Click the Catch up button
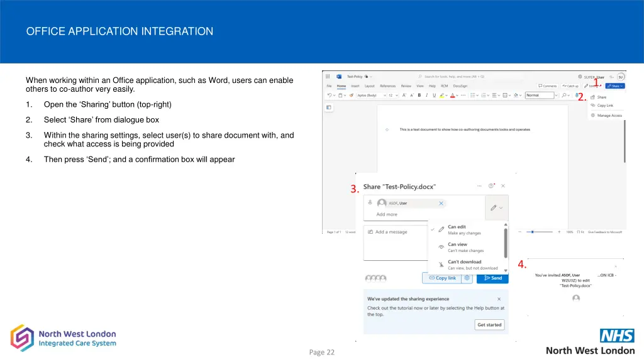Viewport: 644px width, 362px height. [x=570, y=85]
